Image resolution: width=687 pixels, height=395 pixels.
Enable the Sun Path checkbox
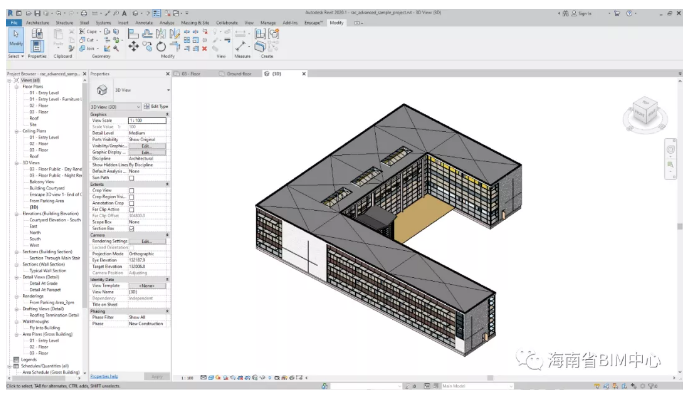[x=131, y=178]
